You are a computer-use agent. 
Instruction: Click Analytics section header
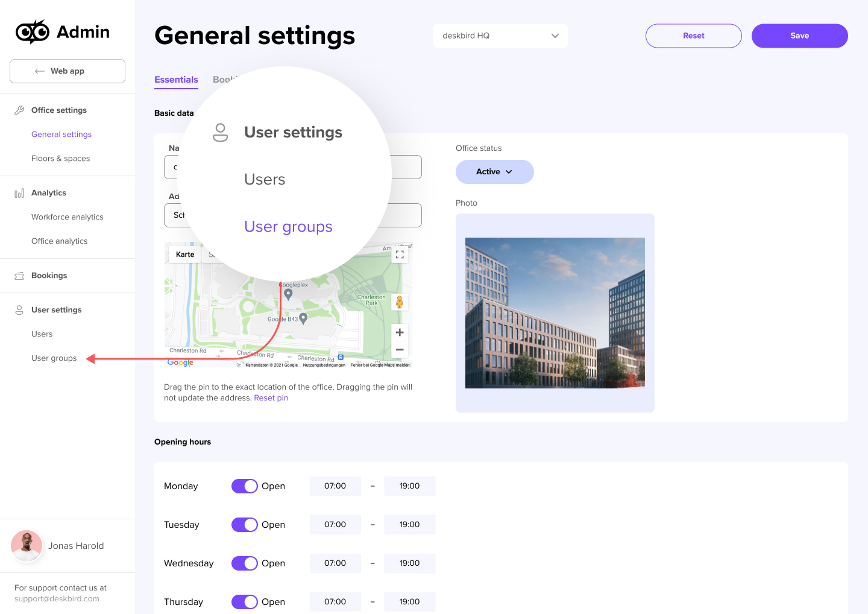pos(49,193)
